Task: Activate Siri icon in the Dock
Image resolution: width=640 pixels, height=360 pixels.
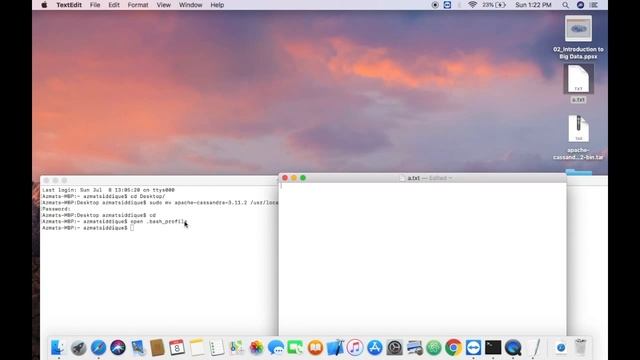Action: click(x=118, y=348)
